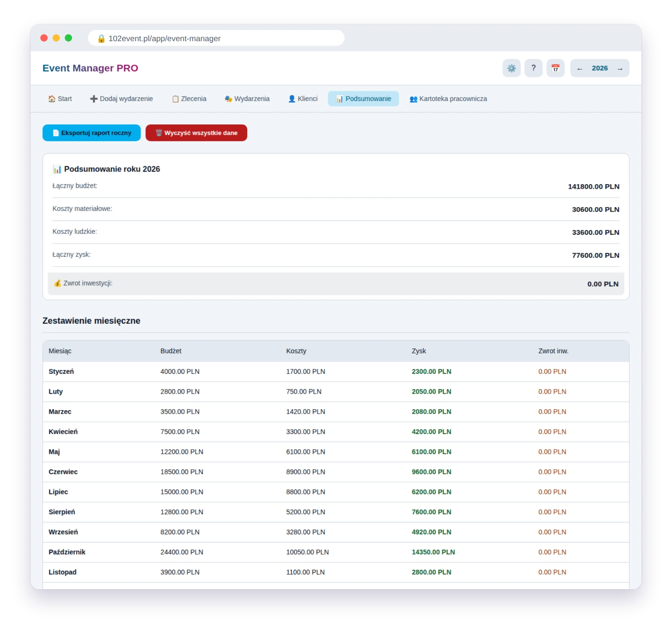
Task: Click the padlock icon in the address bar
Action: [101, 38]
